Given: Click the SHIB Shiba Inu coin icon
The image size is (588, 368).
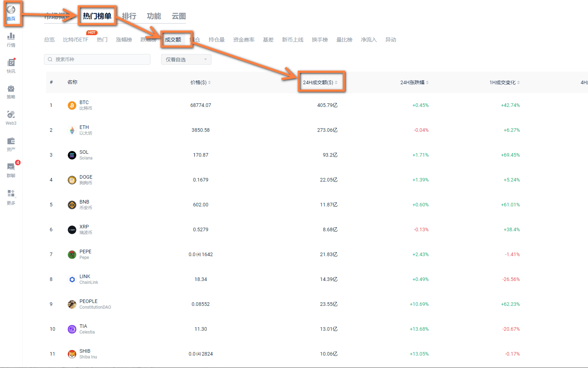Looking at the screenshot, I should click(72, 354).
